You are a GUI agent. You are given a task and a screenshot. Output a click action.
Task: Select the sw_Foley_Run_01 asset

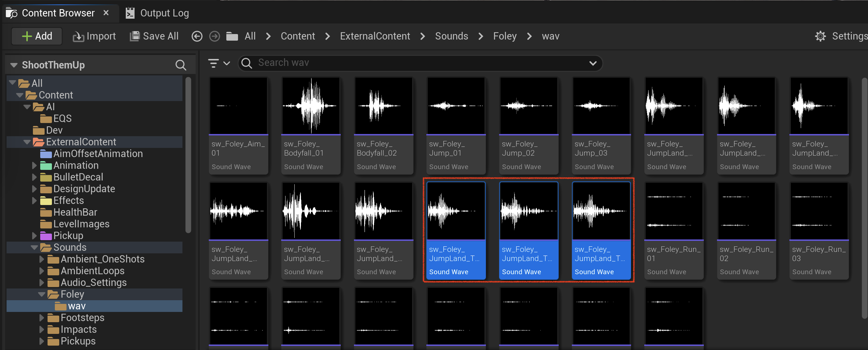[x=674, y=231]
